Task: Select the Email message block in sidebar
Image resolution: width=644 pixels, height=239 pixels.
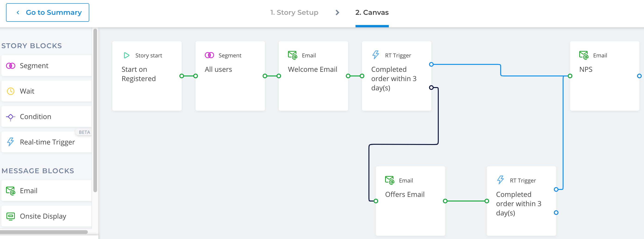Action: (x=46, y=191)
